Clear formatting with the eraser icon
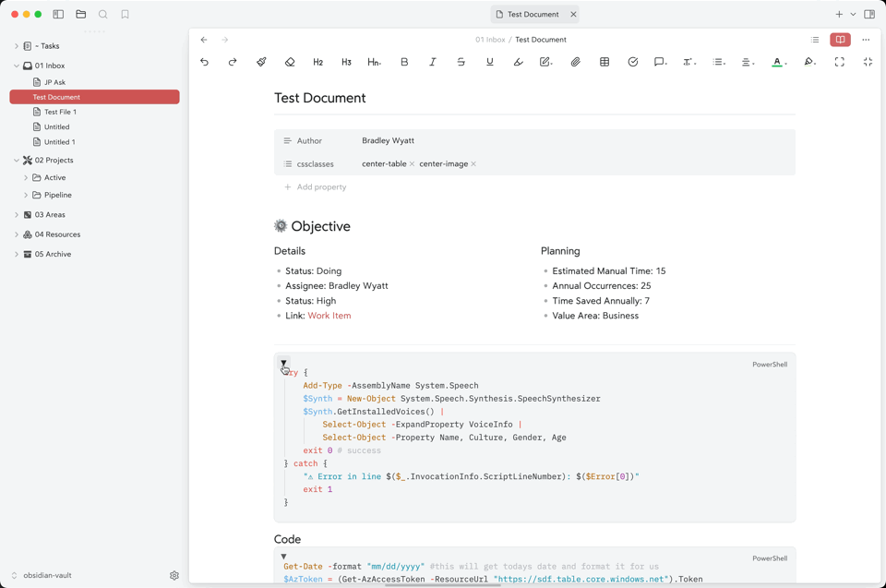Screen dimensions: 886x588 click(290, 62)
